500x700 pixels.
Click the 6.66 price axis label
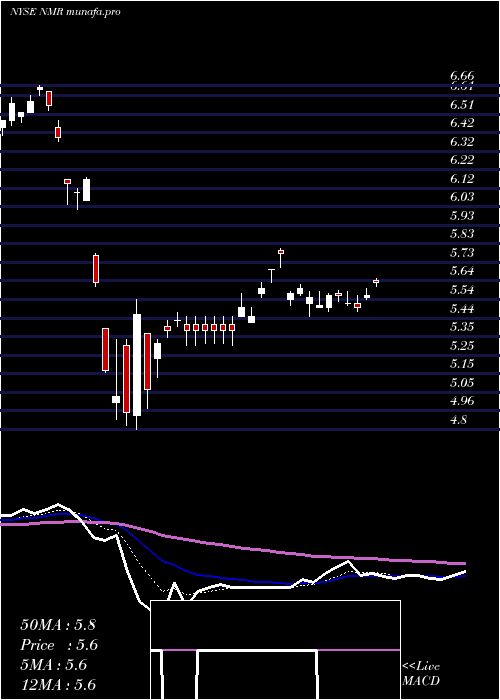[462, 76]
